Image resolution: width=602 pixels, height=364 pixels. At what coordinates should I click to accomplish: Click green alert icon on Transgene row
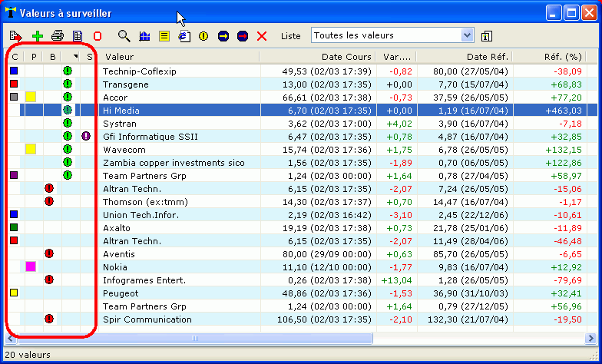68,84
